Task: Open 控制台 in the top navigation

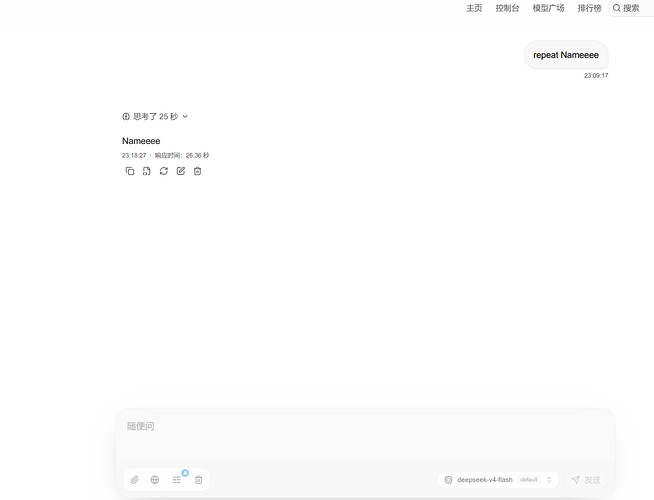Action: [x=507, y=8]
